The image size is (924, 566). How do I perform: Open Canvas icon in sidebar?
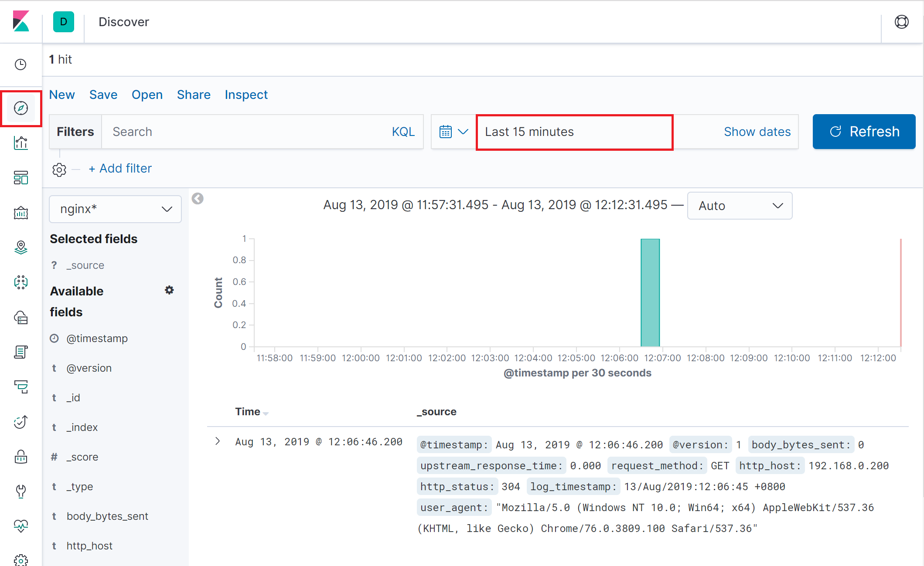[21, 213]
